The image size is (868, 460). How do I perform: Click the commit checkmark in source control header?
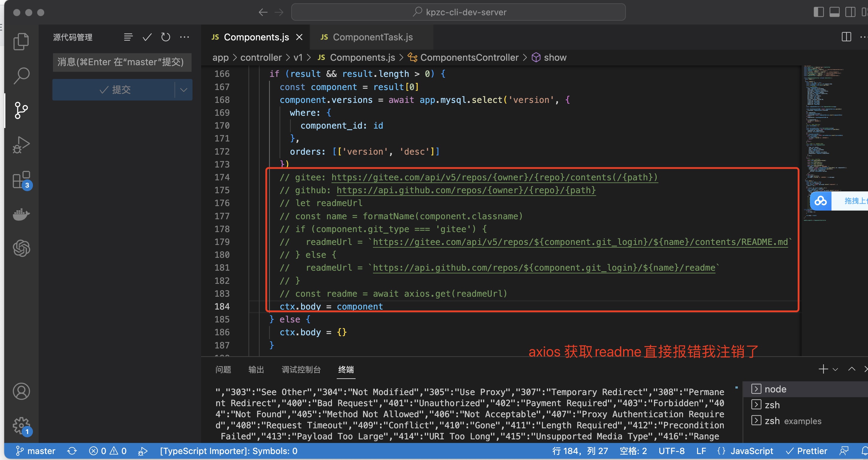pyautogui.click(x=147, y=37)
